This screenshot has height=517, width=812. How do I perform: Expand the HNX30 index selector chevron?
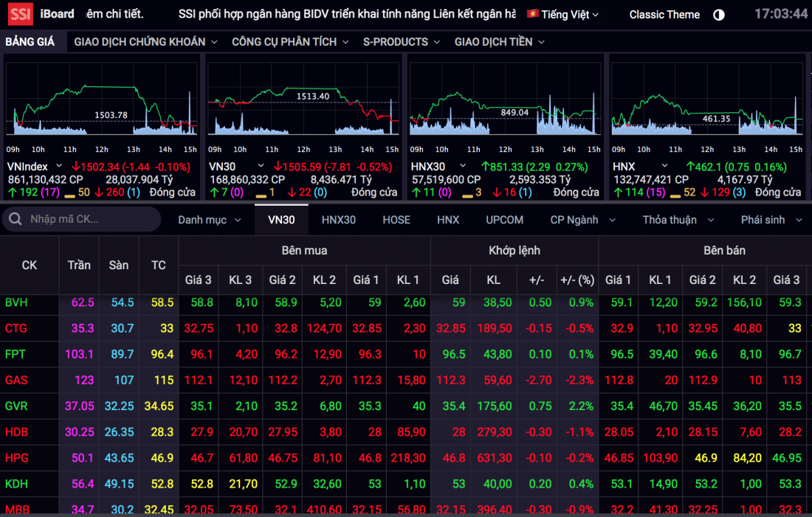tap(462, 167)
